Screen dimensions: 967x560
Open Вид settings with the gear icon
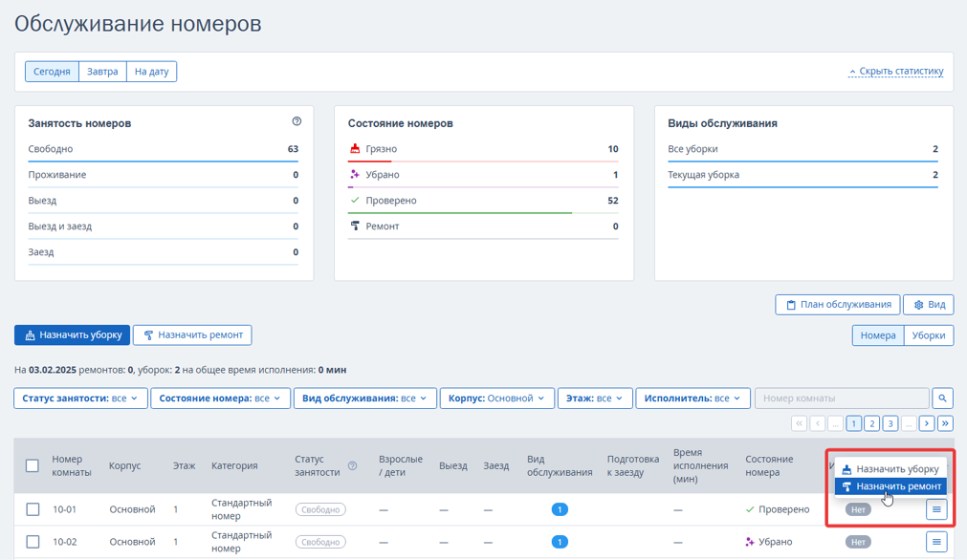[929, 304]
